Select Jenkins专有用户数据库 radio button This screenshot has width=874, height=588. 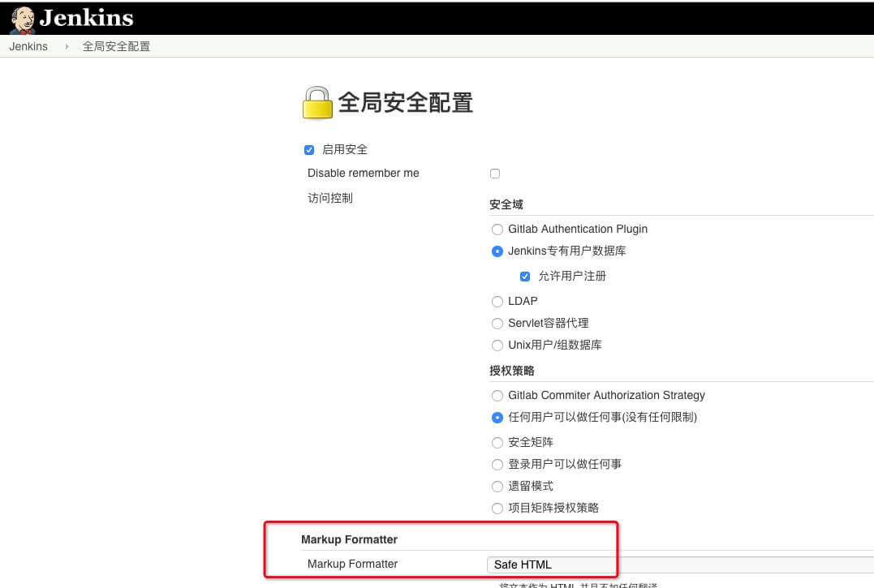pyautogui.click(x=497, y=251)
